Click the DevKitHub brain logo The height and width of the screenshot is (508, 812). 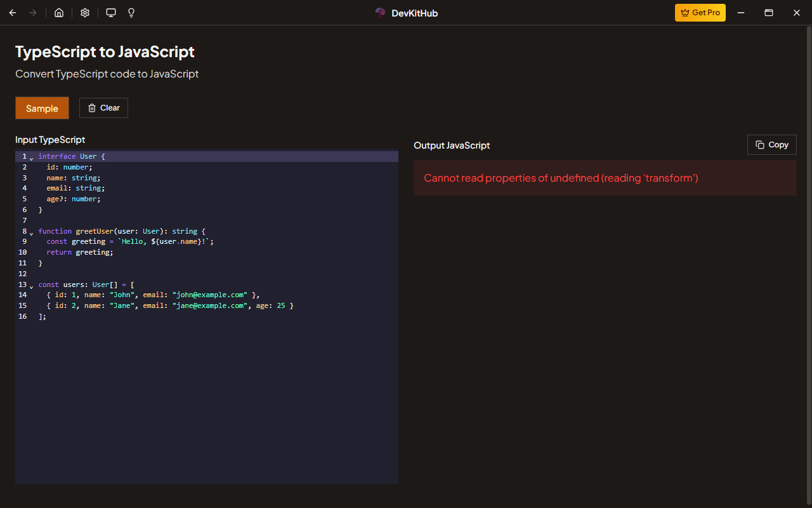tap(380, 13)
